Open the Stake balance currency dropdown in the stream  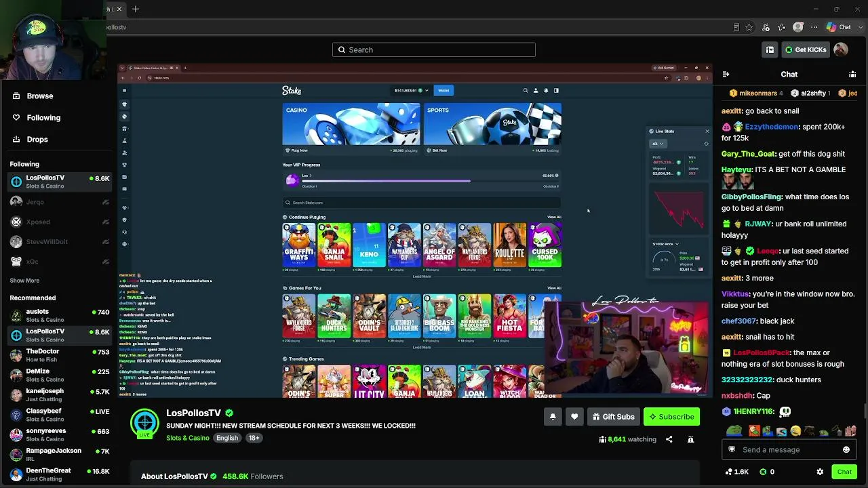point(427,90)
